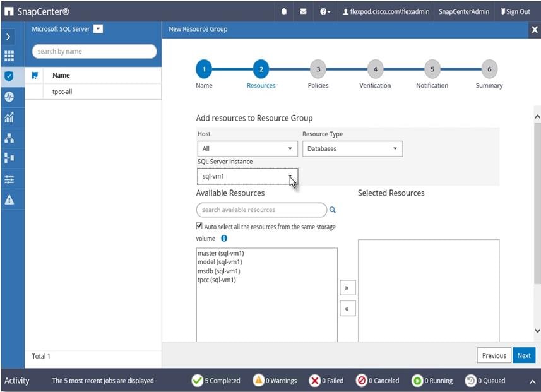Click the wizard vertical scrollbar thumb
This screenshot has height=392, width=541.
coord(537,204)
